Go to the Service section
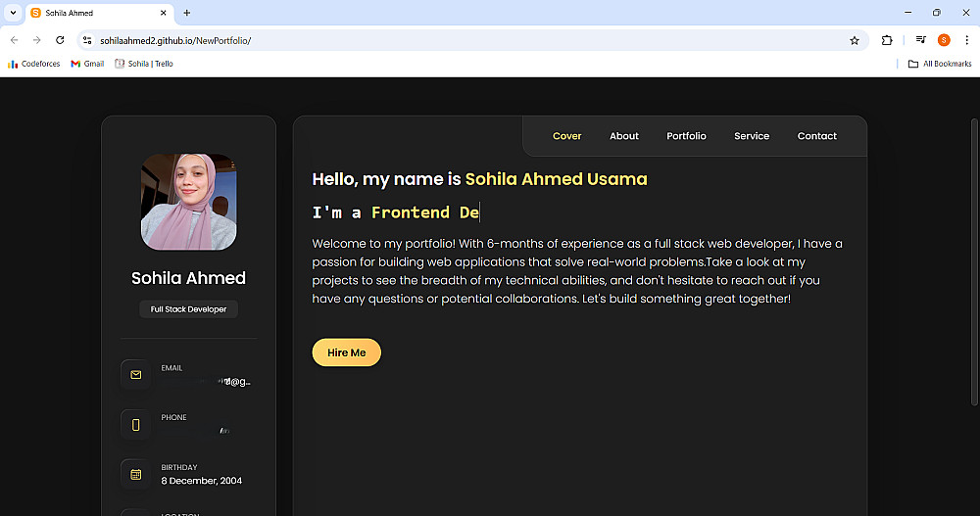 (752, 136)
